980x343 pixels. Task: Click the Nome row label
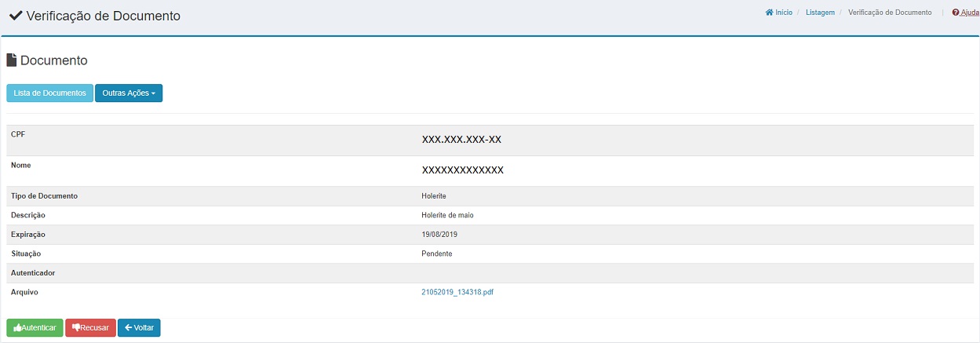[21, 165]
